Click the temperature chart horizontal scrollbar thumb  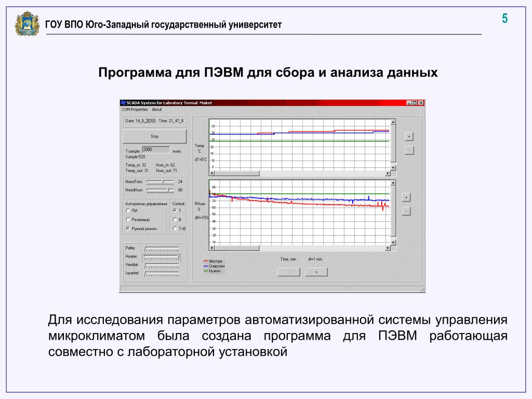(x=237, y=174)
